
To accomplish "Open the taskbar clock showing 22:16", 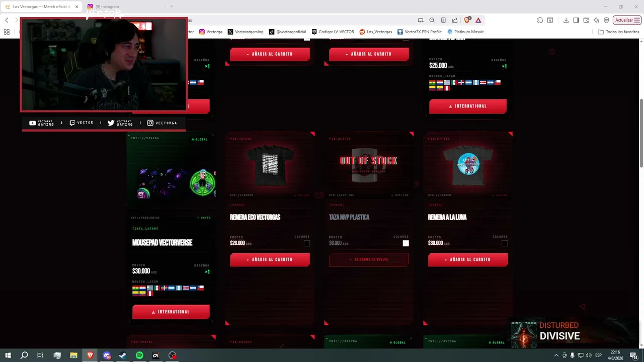I will [615, 355].
